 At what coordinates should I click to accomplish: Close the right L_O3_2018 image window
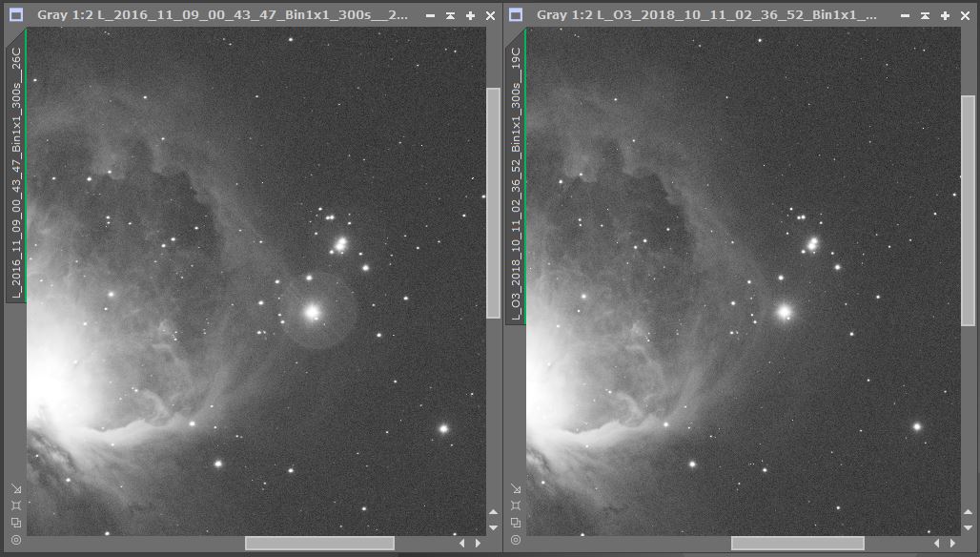(965, 15)
